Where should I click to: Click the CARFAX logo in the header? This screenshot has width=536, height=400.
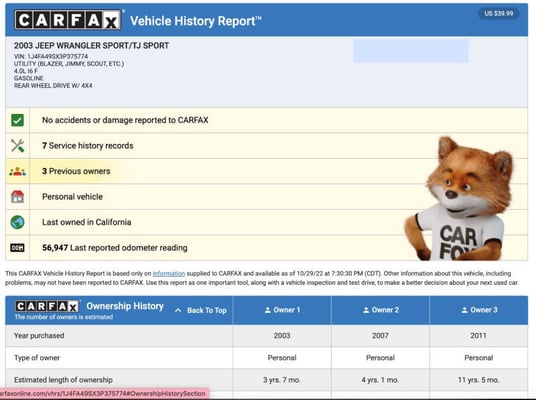[68, 20]
